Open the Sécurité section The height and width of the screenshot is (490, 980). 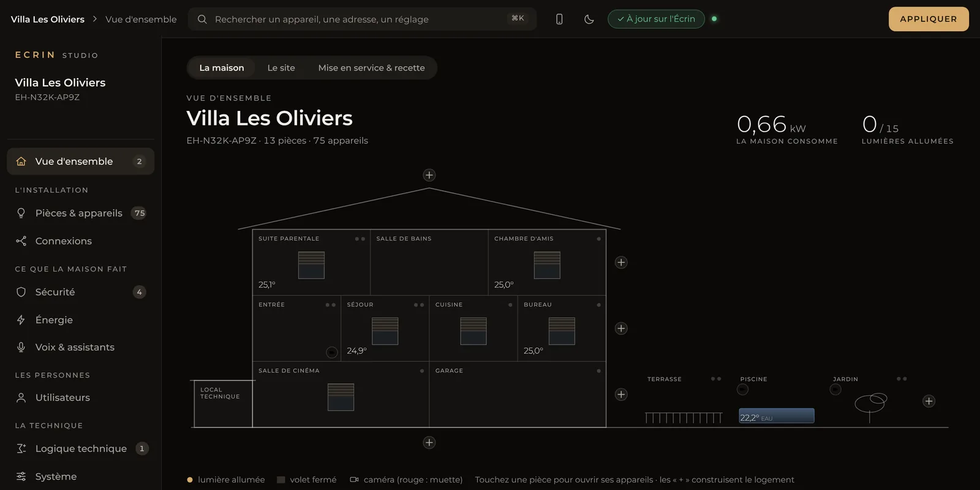[x=80, y=292]
